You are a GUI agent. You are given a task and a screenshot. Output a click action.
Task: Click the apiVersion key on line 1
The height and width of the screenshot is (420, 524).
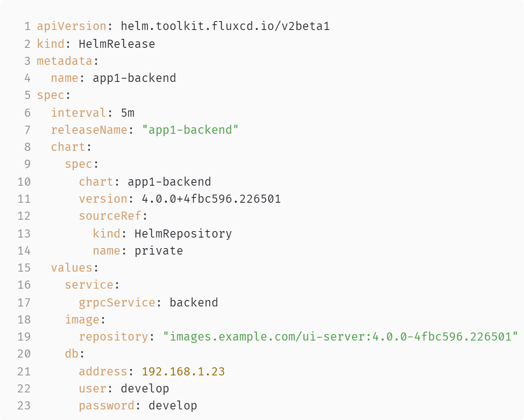pyautogui.click(x=71, y=26)
